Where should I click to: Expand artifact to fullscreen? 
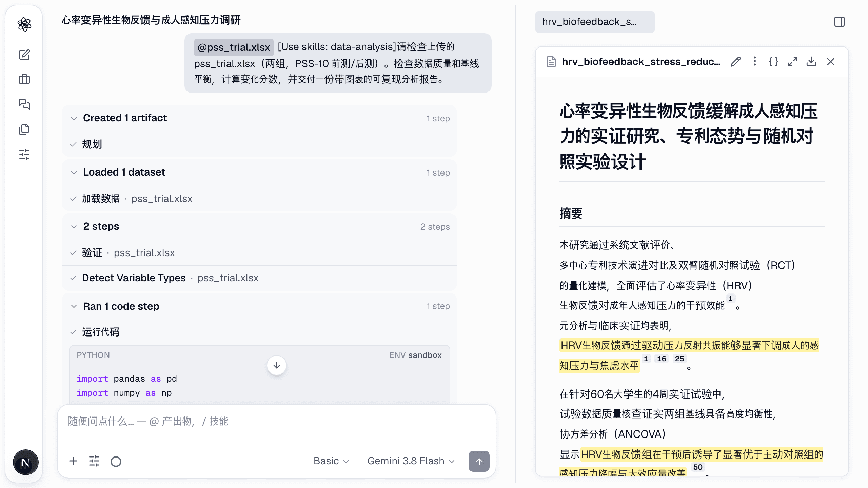pos(792,62)
